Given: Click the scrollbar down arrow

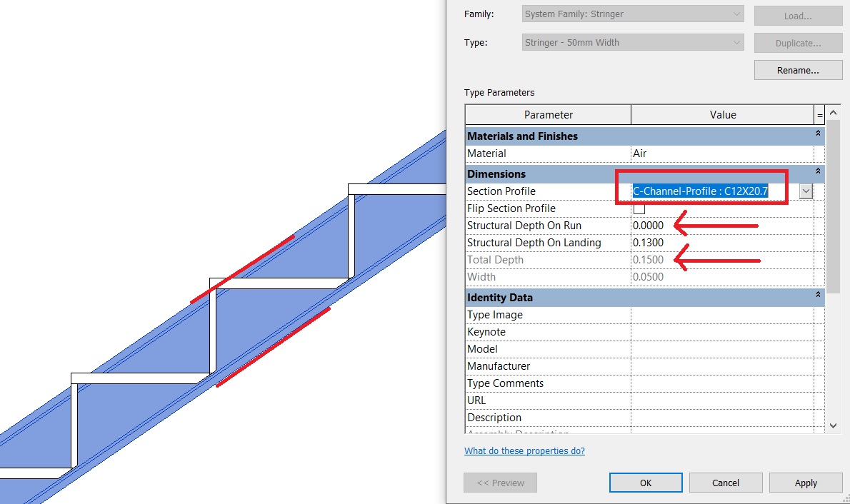Looking at the screenshot, I should coord(833,425).
